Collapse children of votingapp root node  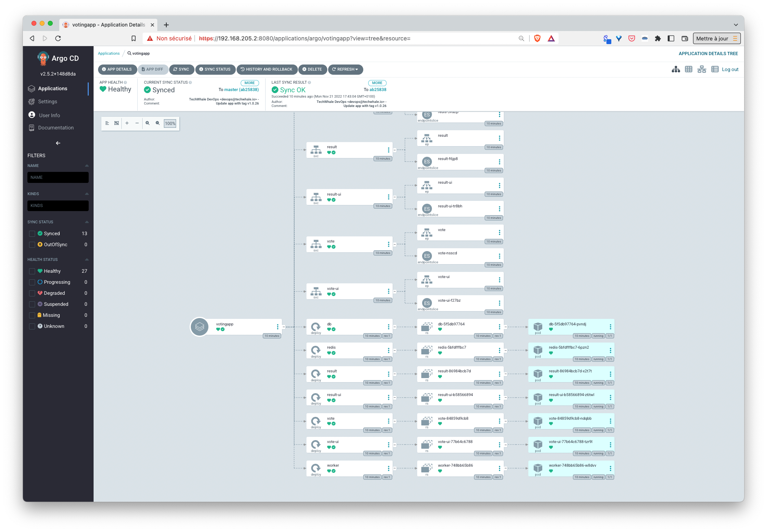[x=284, y=327]
